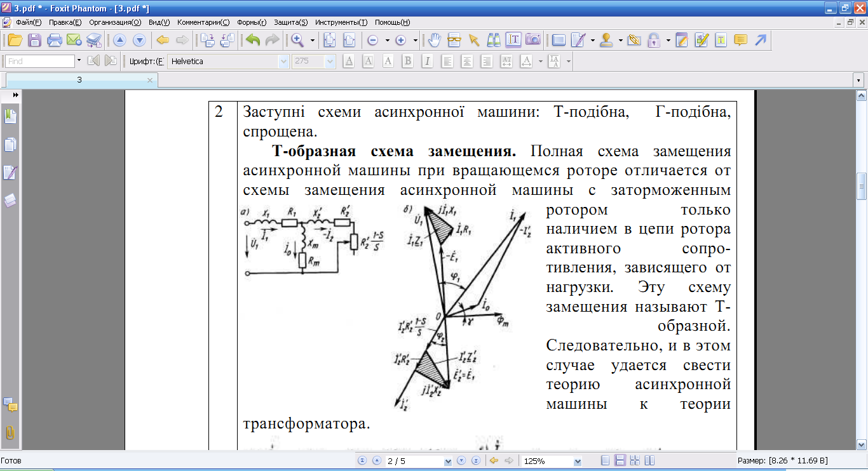Align text right
The image size is (868, 471).
[x=487, y=62]
